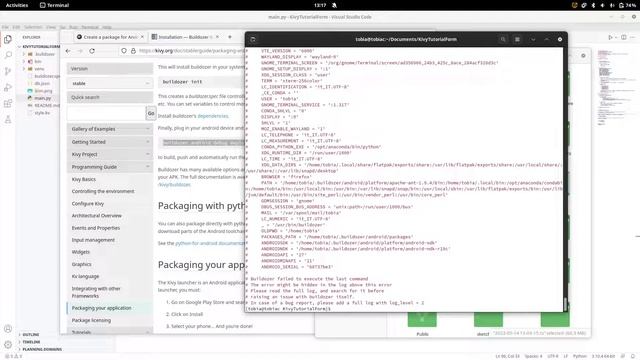This screenshot has height=360, width=640.
Task: Click Activities in GNOME top bar
Action: [17, 5]
